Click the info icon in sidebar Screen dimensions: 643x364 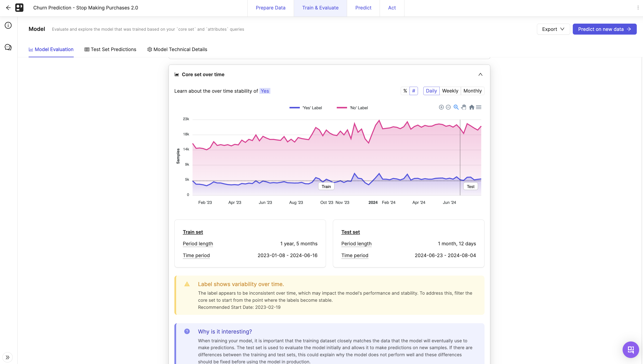(x=8, y=25)
